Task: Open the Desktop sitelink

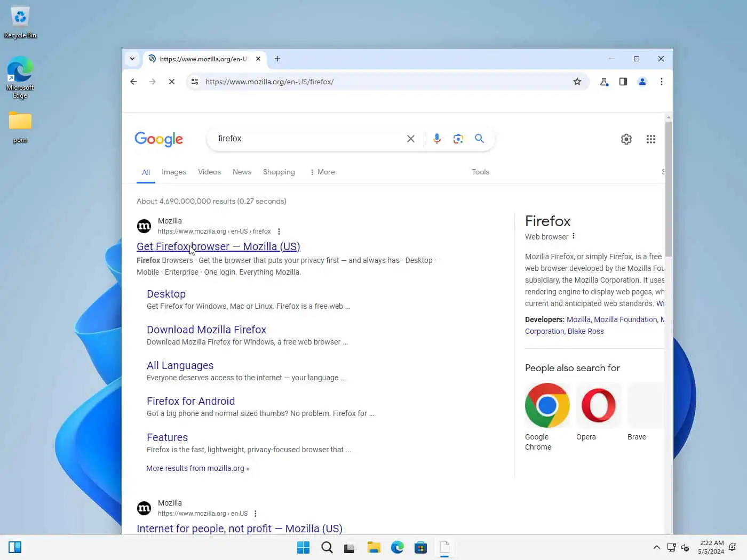Action: (x=166, y=294)
